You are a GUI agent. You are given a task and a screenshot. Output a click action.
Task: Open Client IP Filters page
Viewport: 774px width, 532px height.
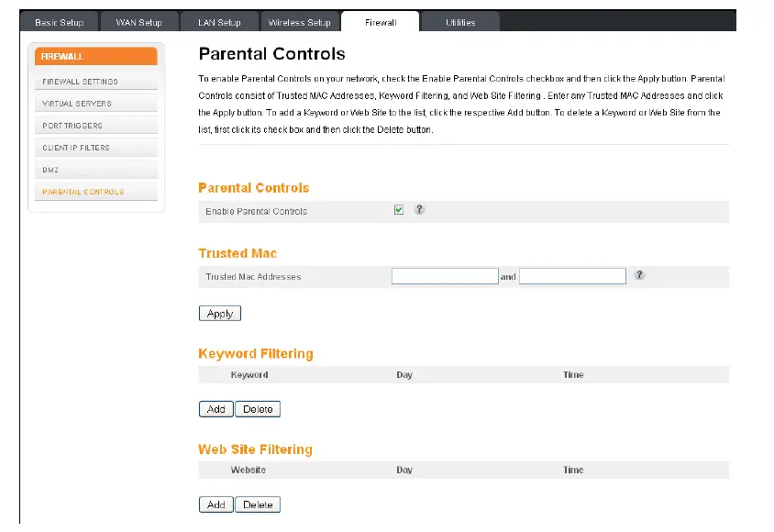pyautogui.click(x=96, y=148)
